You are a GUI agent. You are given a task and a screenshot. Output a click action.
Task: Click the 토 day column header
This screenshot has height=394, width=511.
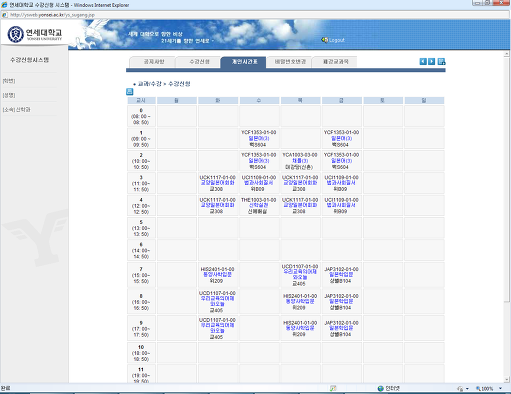tap(383, 100)
